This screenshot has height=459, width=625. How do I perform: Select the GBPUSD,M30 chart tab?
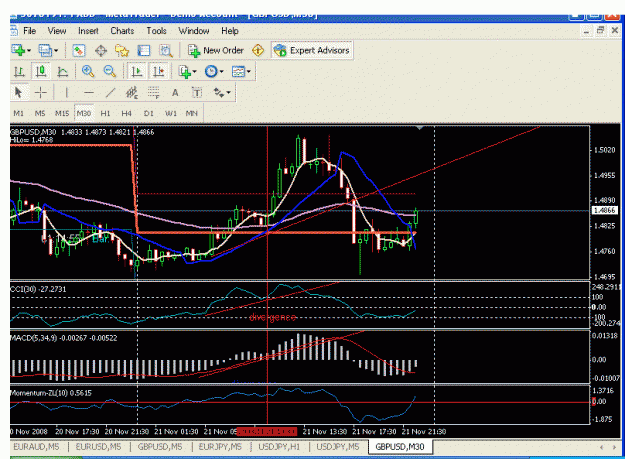(400, 447)
